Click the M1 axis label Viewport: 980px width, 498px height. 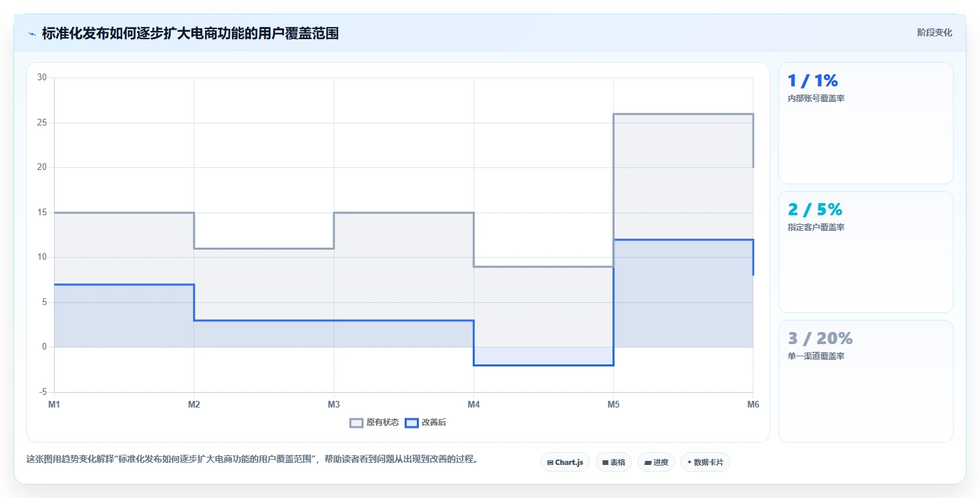(54, 404)
